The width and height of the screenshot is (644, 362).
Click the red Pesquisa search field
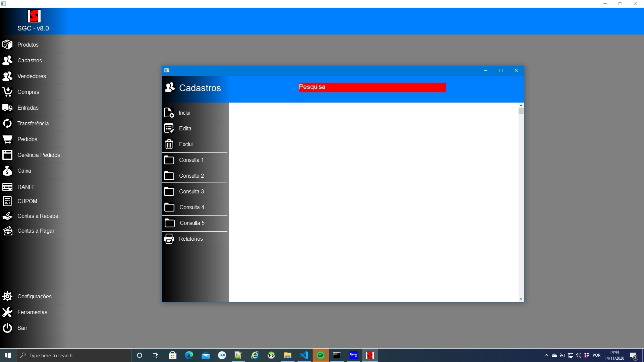point(372,87)
